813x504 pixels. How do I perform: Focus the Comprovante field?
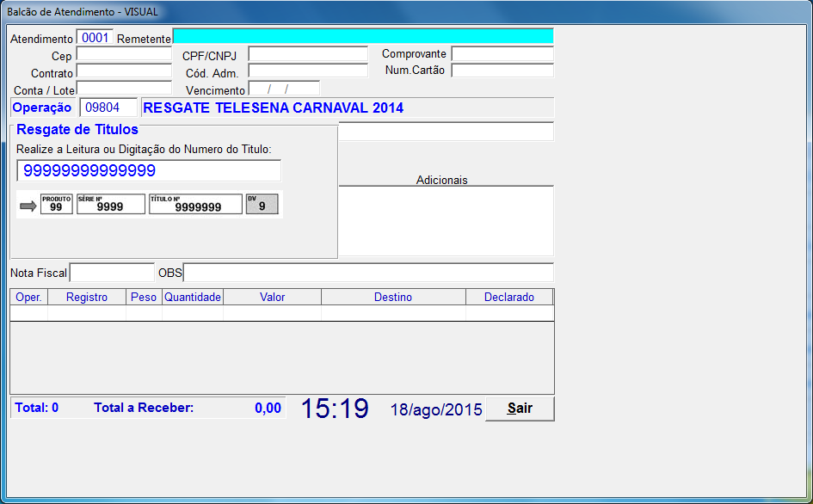click(502, 54)
